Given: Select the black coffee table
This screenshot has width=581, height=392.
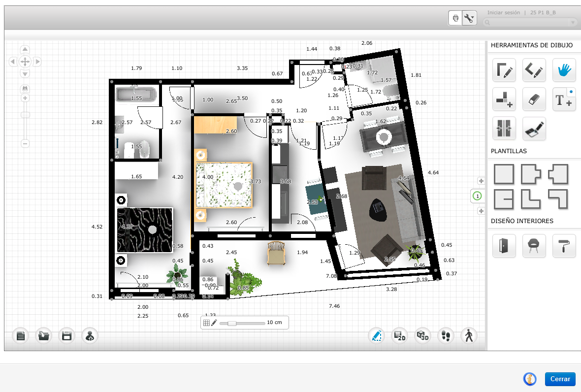Looking at the screenshot, I should click(378, 210).
